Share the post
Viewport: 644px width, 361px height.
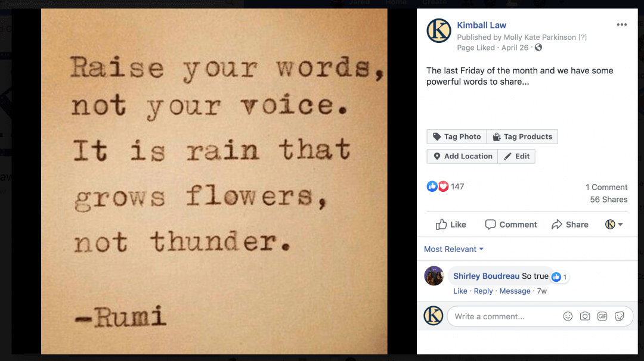tap(569, 225)
